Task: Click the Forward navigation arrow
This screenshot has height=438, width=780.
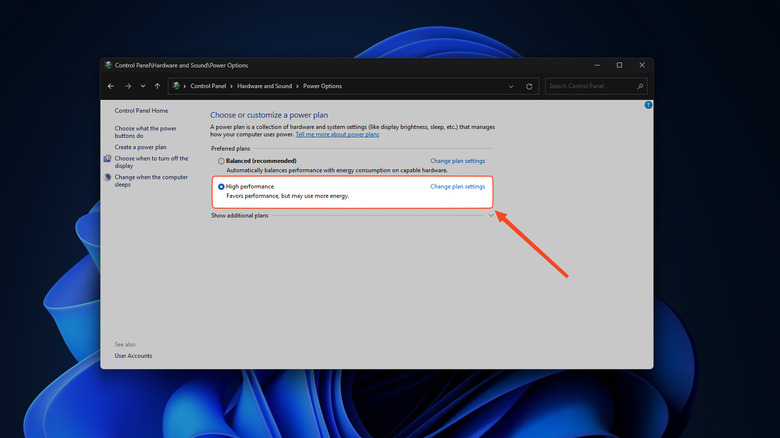Action: coord(127,86)
